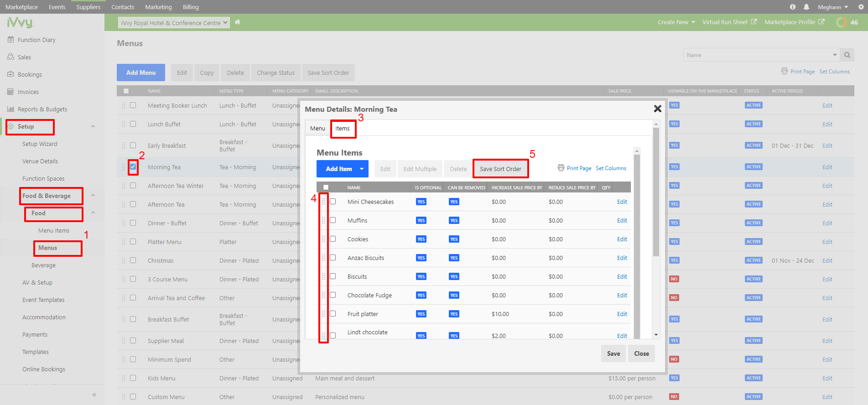
Task: Click the search magnifier icon
Action: 847,55
